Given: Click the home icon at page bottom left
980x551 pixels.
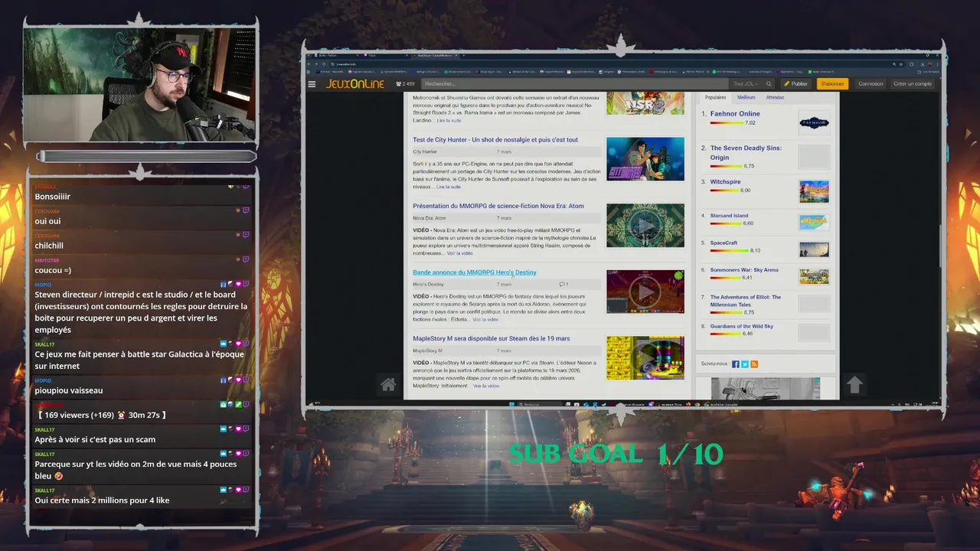Looking at the screenshot, I should [x=388, y=385].
